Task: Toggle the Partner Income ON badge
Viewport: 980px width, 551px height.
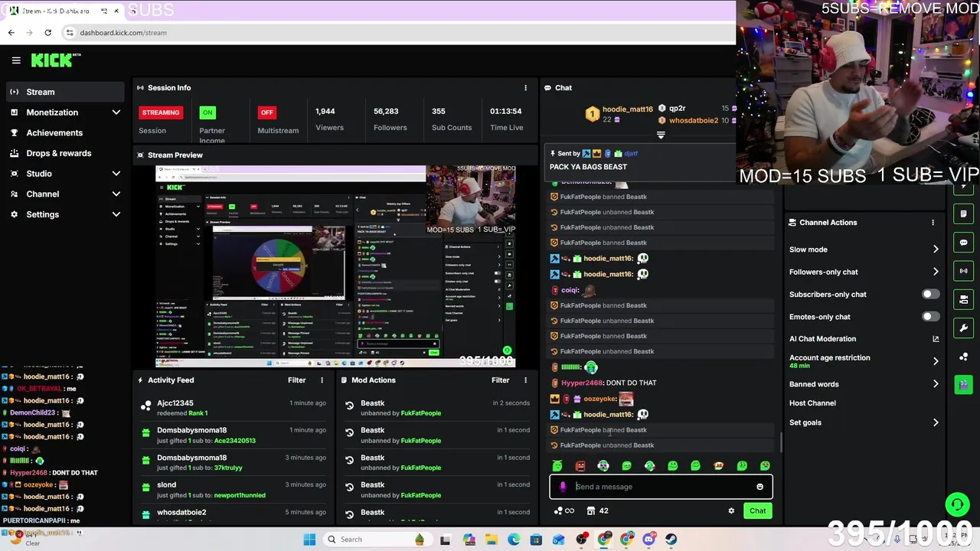Action: [207, 112]
